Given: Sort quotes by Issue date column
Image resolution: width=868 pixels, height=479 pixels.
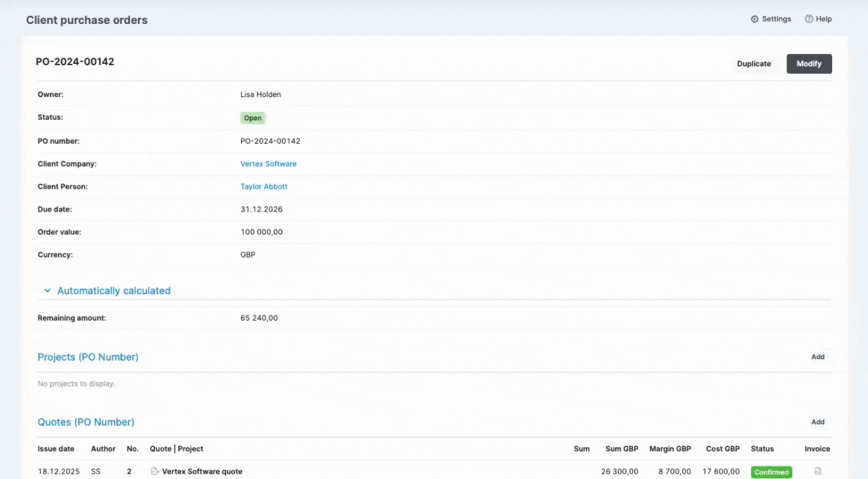Looking at the screenshot, I should pyautogui.click(x=56, y=449).
